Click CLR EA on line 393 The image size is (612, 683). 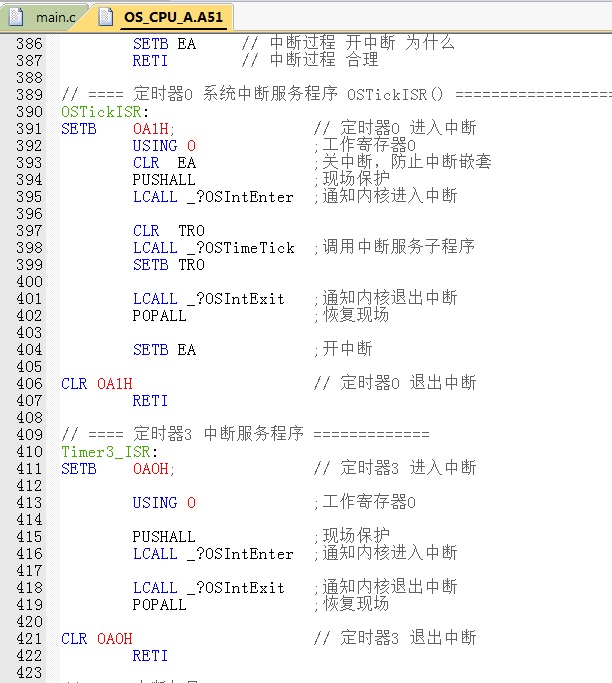pos(164,162)
